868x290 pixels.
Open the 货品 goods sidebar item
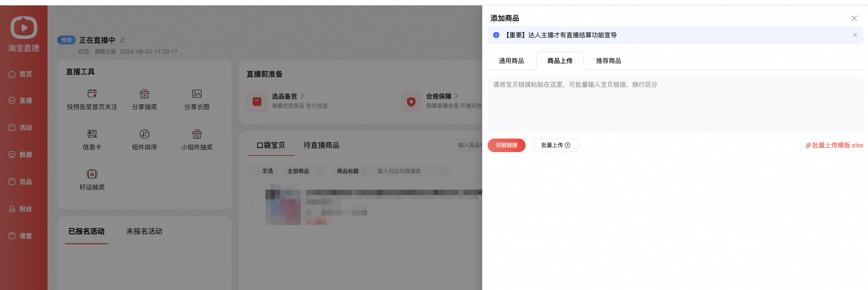click(20, 182)
